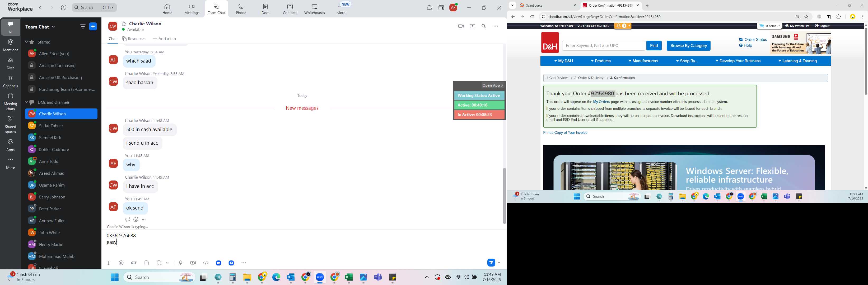Click the new chat compose button
This screenshot has width=868, height=285.
pos(93,27)
